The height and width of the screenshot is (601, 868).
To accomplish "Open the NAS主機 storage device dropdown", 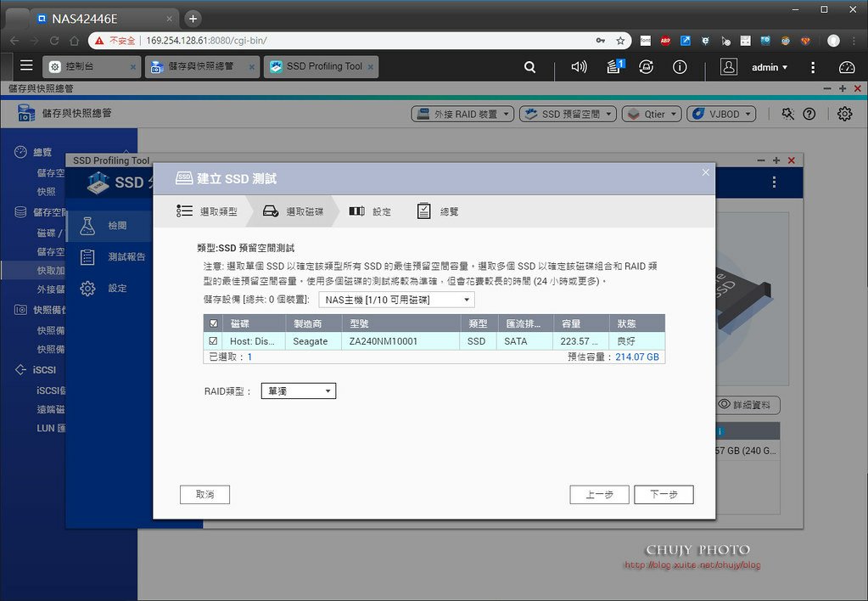I will click(x=396, y=300).
